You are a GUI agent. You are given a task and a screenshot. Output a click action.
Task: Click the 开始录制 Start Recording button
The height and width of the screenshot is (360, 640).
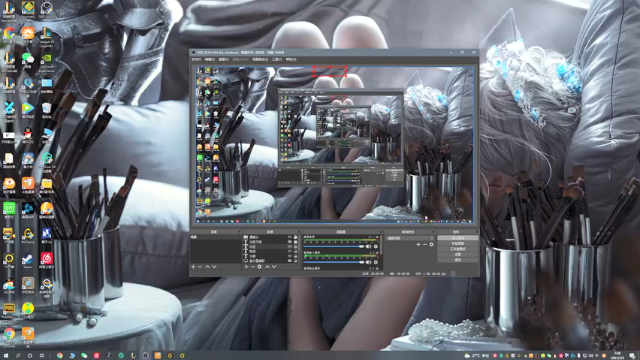(458, 243)
